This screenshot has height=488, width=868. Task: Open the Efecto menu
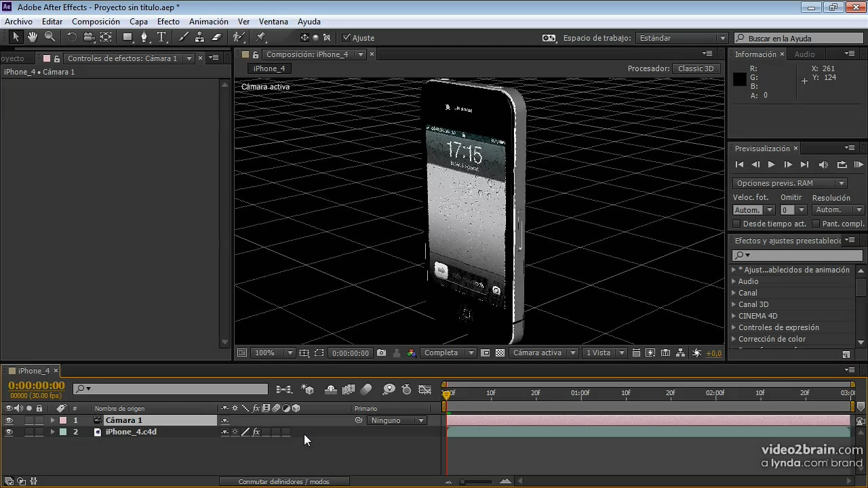(x=168, y=22)
